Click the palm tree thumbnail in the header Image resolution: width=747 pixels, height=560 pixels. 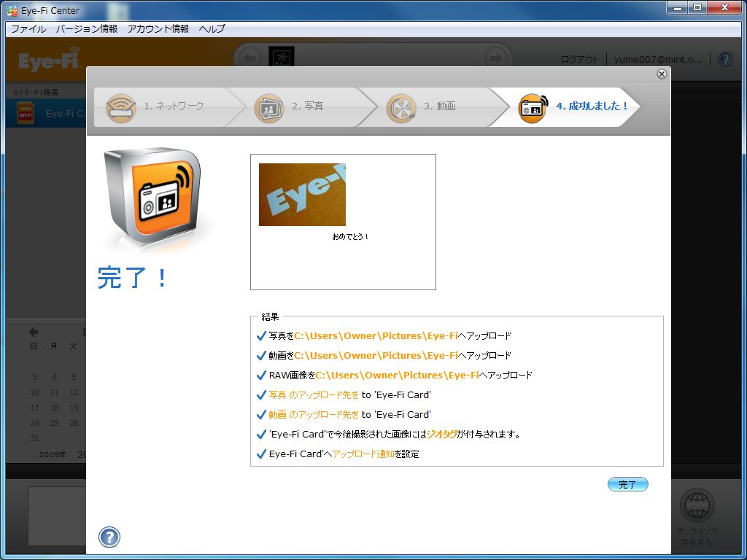(x=282, y=57)
